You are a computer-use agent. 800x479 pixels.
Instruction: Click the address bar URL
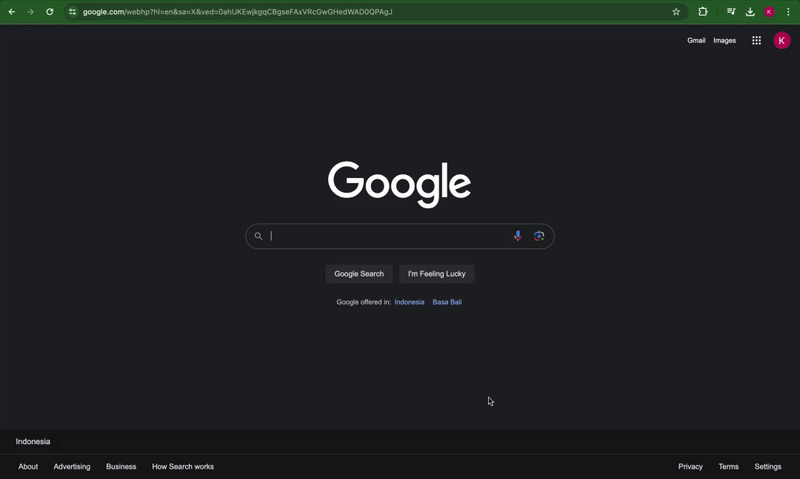click(238, 12)
